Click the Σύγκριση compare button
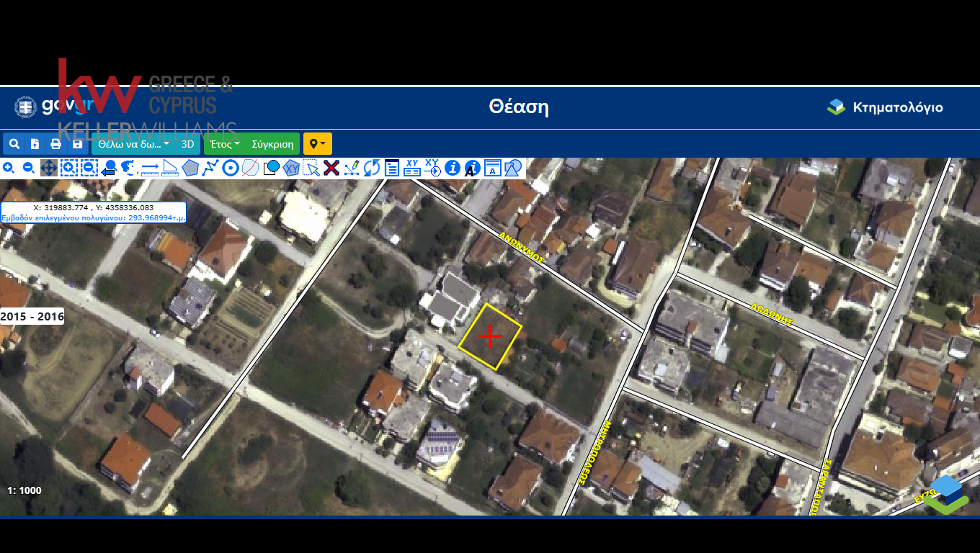980x553 pixels. pos(272,144)
